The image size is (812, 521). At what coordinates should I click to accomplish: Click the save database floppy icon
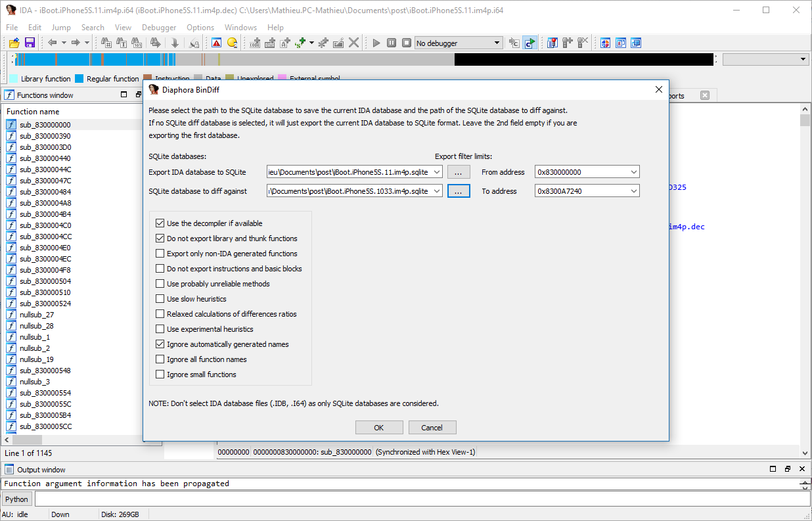pyautogui.click(x=30, y=43)
